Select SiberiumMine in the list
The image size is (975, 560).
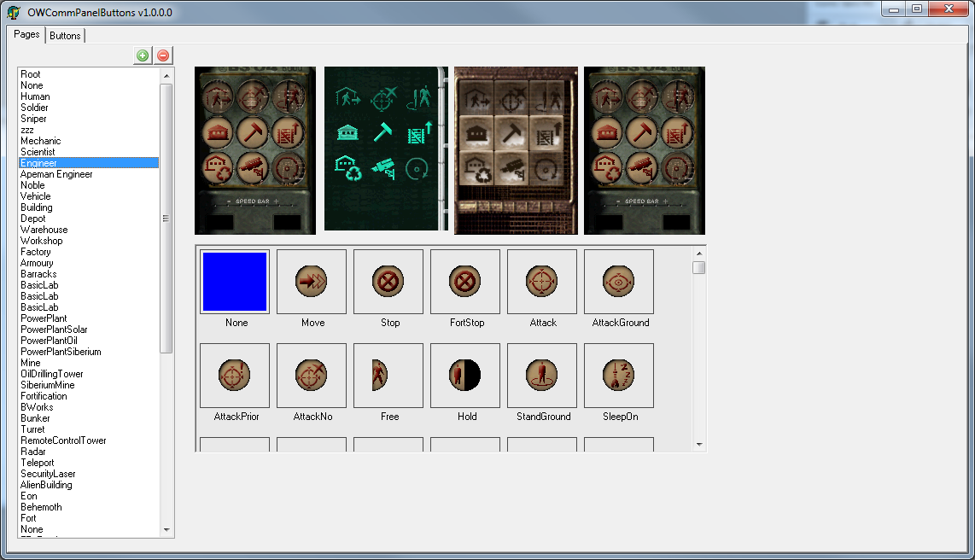pos(89,385)
